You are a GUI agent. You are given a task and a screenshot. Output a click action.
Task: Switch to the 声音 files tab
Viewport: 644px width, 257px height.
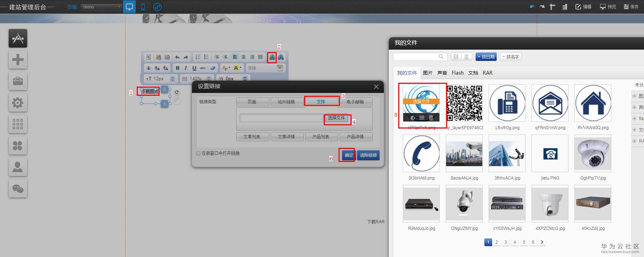(442, 73)
